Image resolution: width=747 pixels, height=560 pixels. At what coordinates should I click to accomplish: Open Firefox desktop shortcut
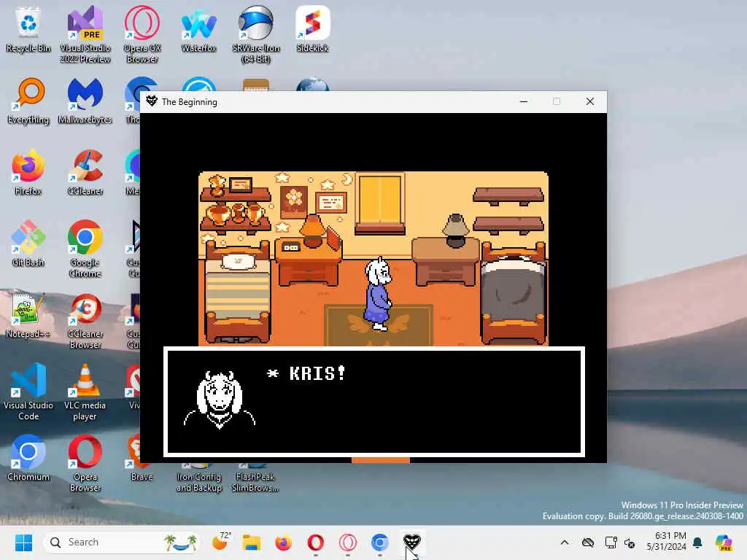pos(28,172)
